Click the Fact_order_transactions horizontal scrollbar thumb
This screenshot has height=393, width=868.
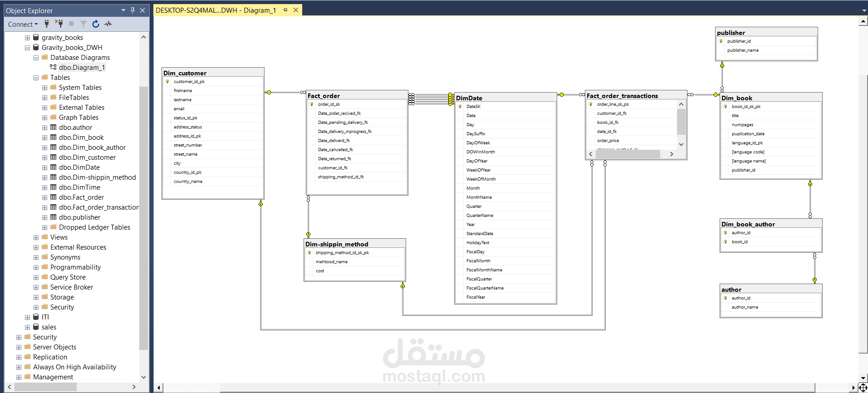tap(628, 154)
